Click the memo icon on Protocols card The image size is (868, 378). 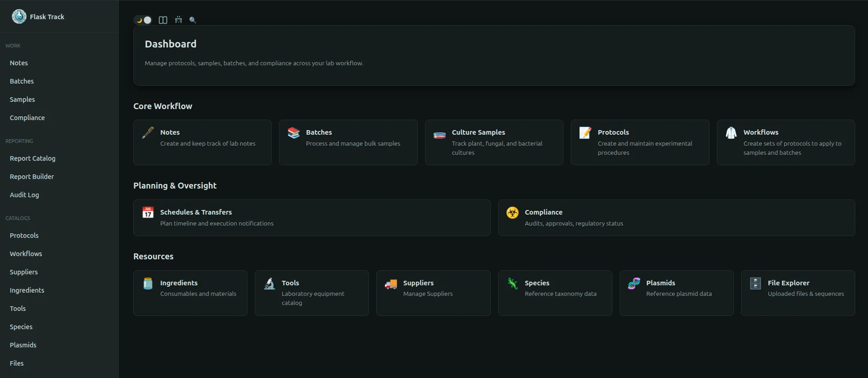585,133
